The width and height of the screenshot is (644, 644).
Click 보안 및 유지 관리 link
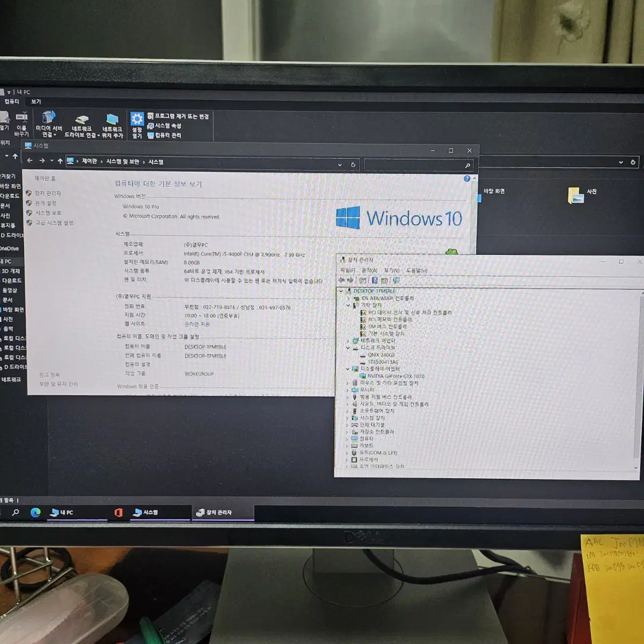tap(58, 384)
